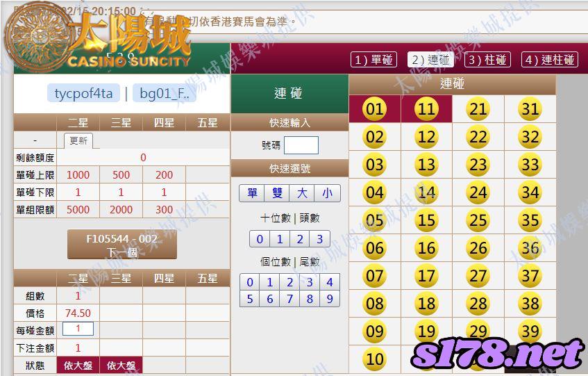This screenshot has width=588, height=376.
Task: Select number ball 05
Action: 374,220
